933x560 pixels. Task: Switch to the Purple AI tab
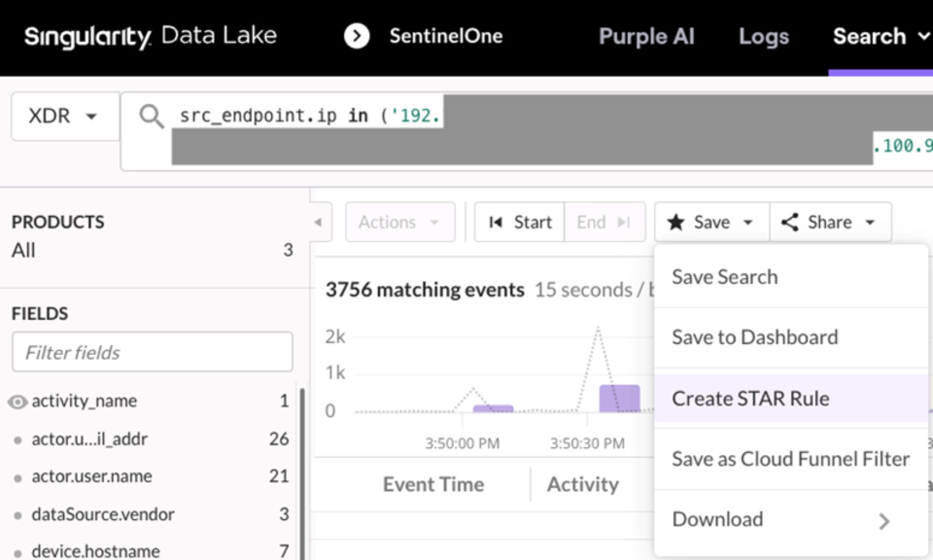point(646,37)
